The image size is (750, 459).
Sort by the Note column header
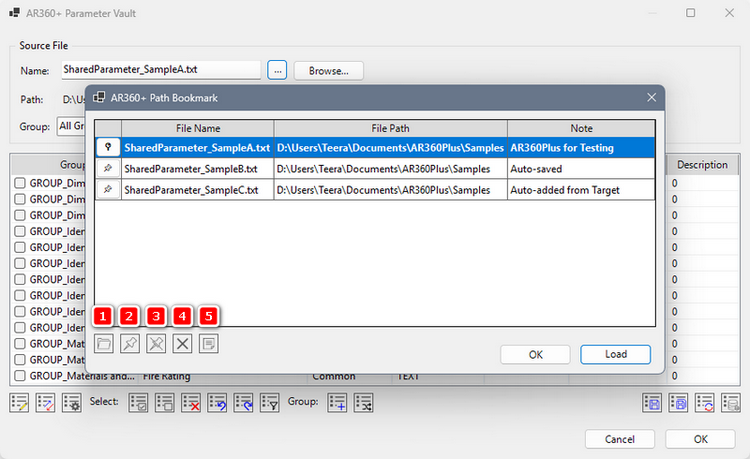(581, 128)
